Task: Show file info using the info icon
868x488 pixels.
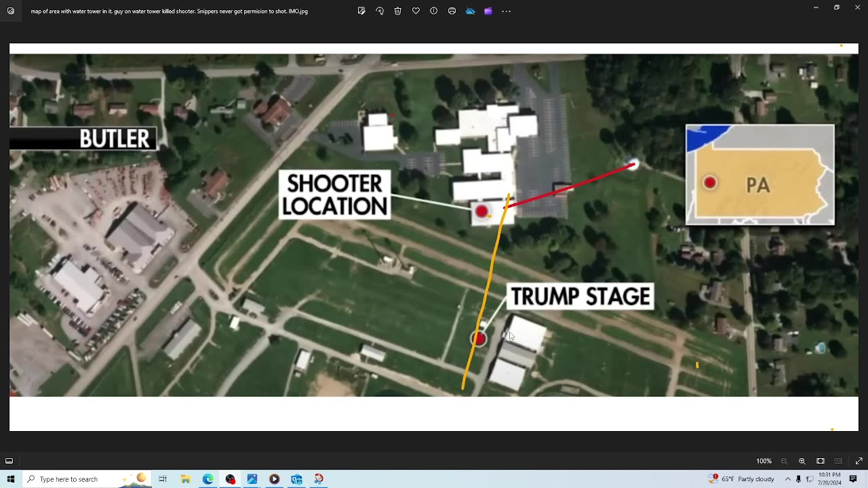Action: coord(434,11)
